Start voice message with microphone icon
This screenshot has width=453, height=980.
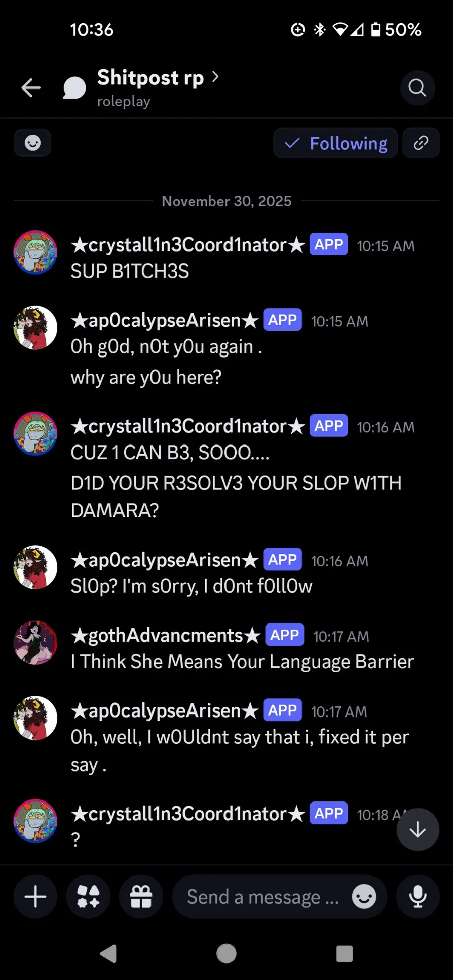(x=418, y=897)
